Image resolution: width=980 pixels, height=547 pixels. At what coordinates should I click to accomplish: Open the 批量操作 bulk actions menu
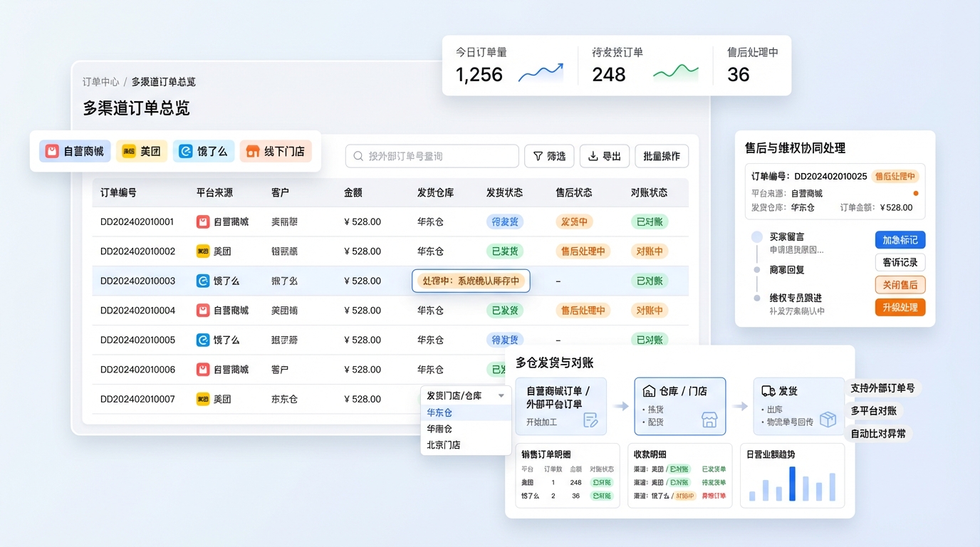point(661,156)
